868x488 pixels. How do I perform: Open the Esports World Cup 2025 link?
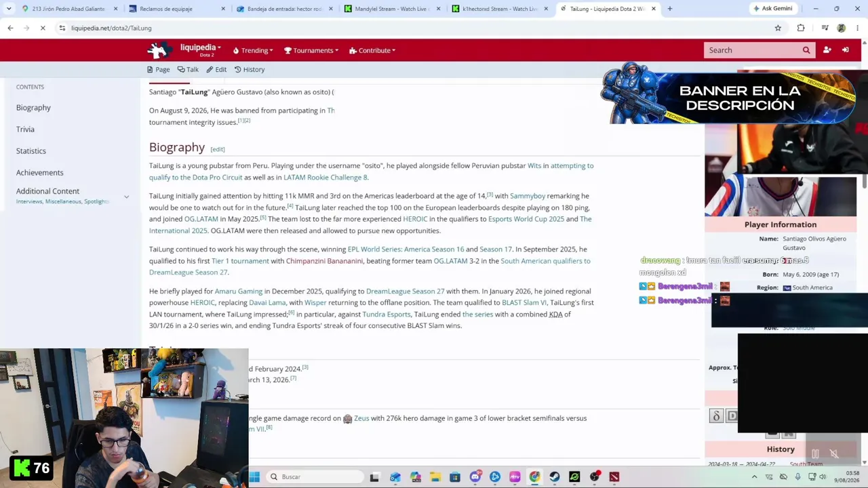(526, 219)
